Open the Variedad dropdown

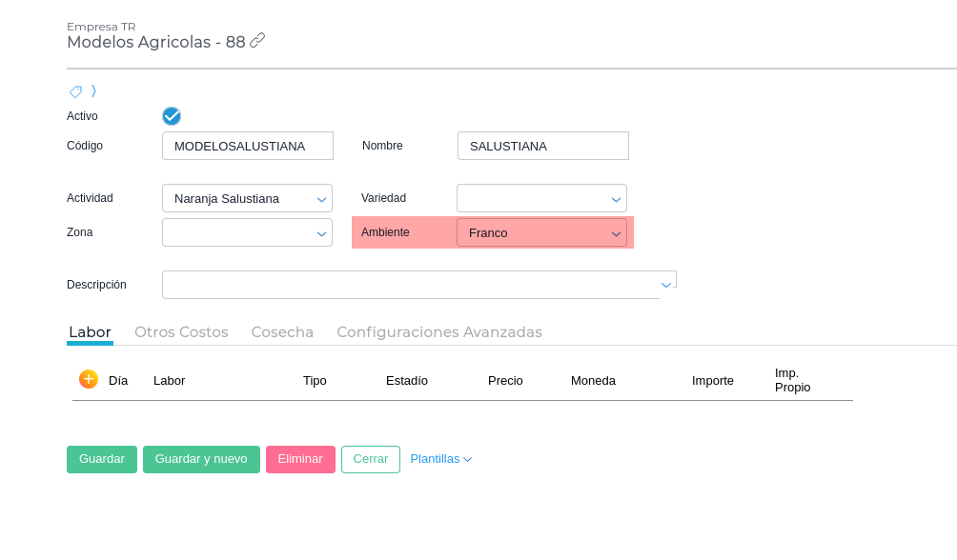pos(616,199)
